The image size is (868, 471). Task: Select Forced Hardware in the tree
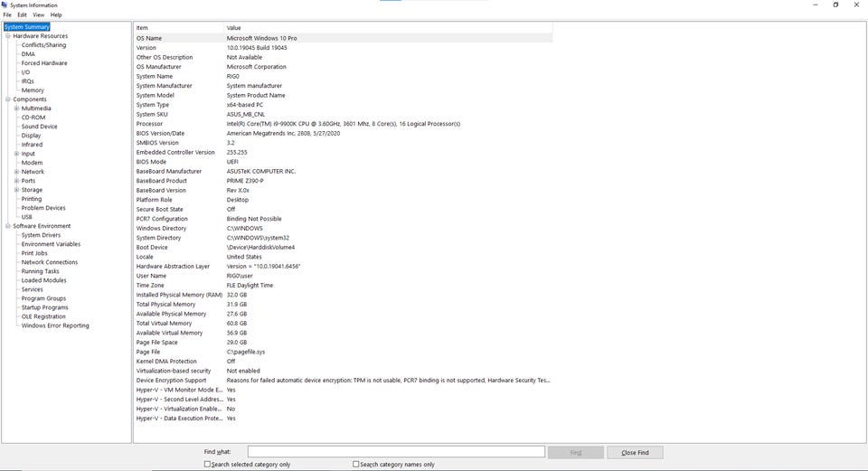tap(44, 63)
